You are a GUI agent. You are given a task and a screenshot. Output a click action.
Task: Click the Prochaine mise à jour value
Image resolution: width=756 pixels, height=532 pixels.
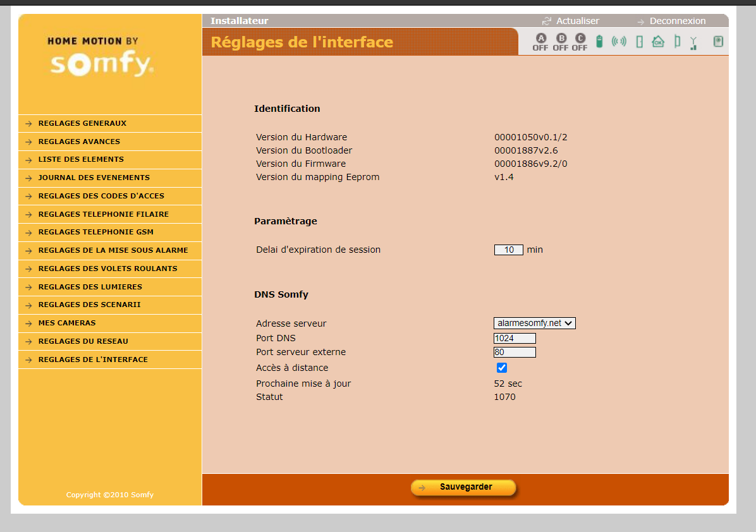(508, 384)
